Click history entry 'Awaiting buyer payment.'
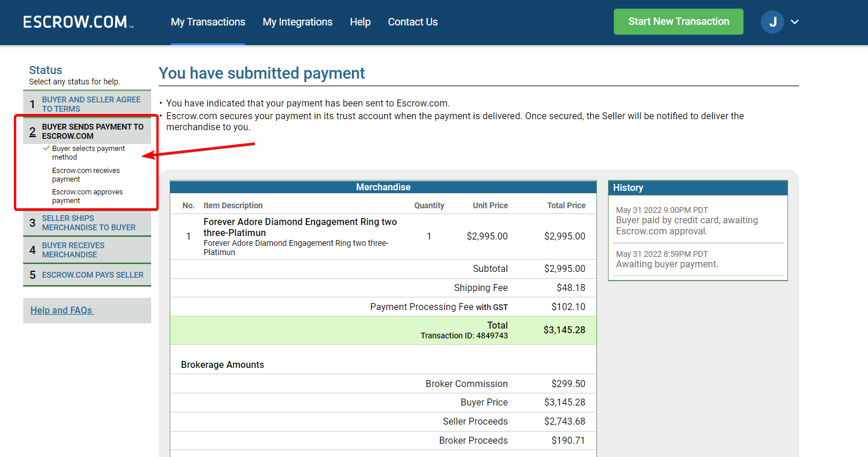Image resolution: width=868 pixels, height=457 pixels. coord(667,264)
